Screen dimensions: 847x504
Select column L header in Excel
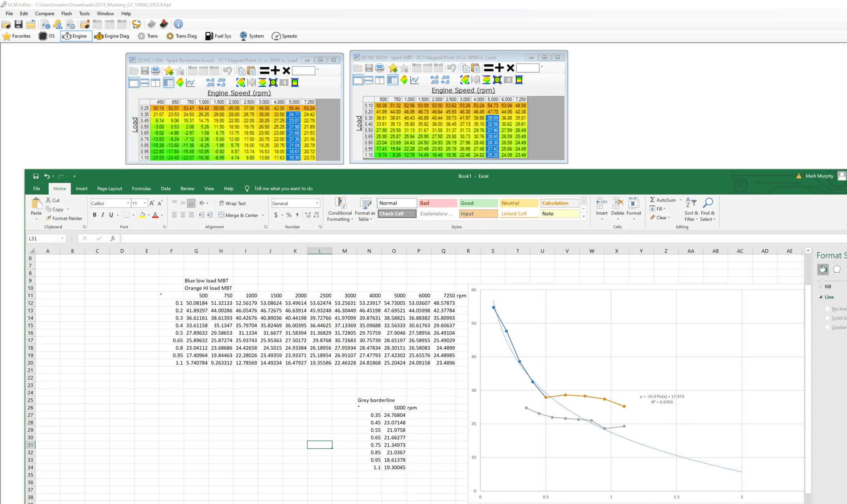click(320, 251)
